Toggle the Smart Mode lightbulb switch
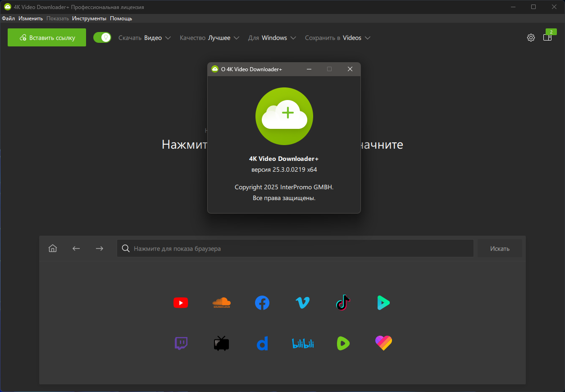 click(102, 37)
